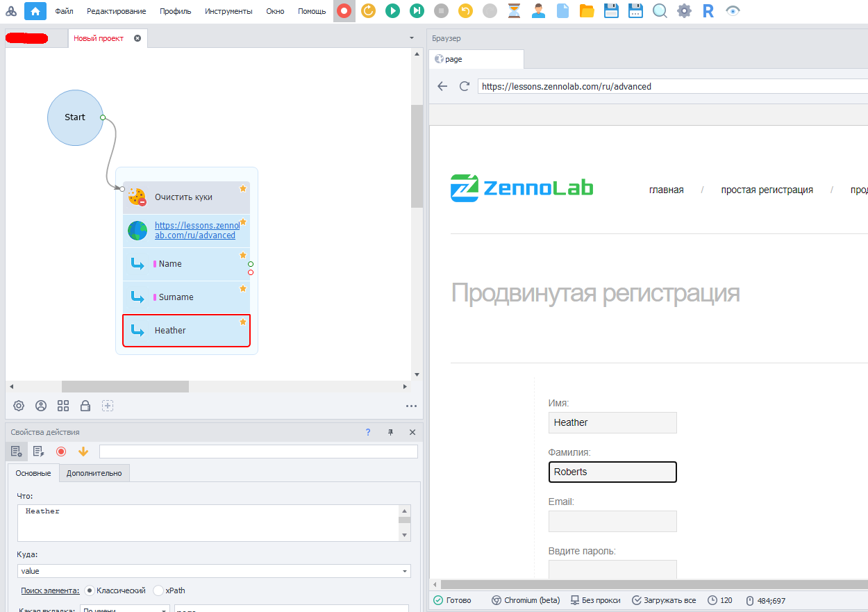Click the next step play icon
The width and height of the screenshot is (868, 612).
(x=417, y=10)
